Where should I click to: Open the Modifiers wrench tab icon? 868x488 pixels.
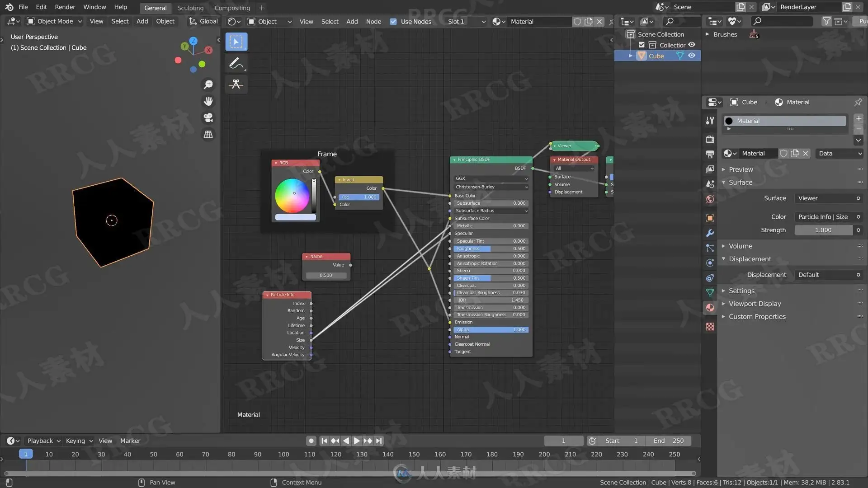click(710, 233)
